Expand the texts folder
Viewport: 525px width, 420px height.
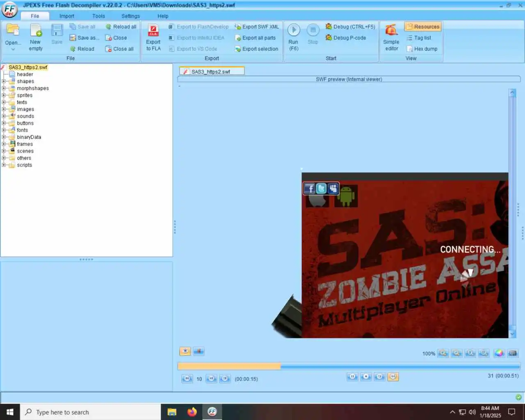[4, 102]
